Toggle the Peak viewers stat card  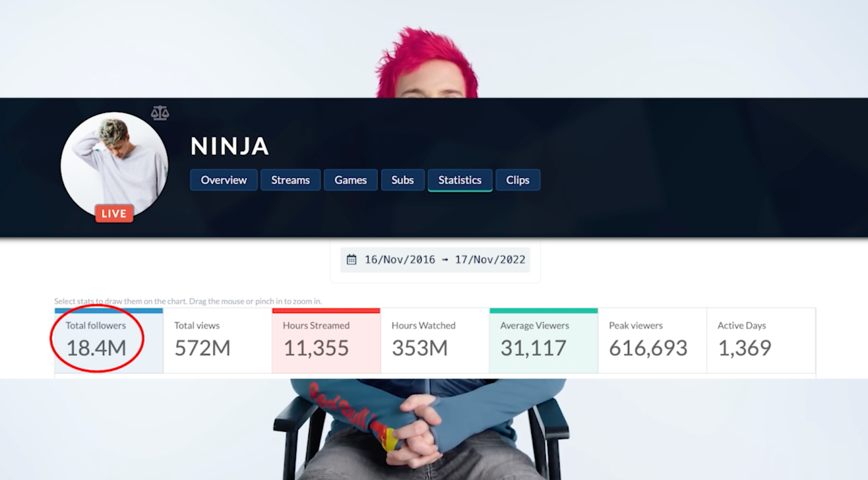[x=652, y=341]
